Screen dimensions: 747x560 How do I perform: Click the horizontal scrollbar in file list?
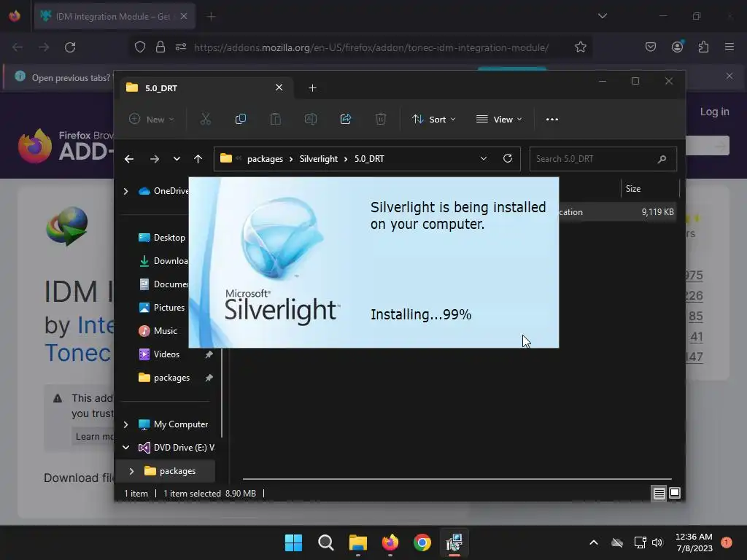[457, 478]
